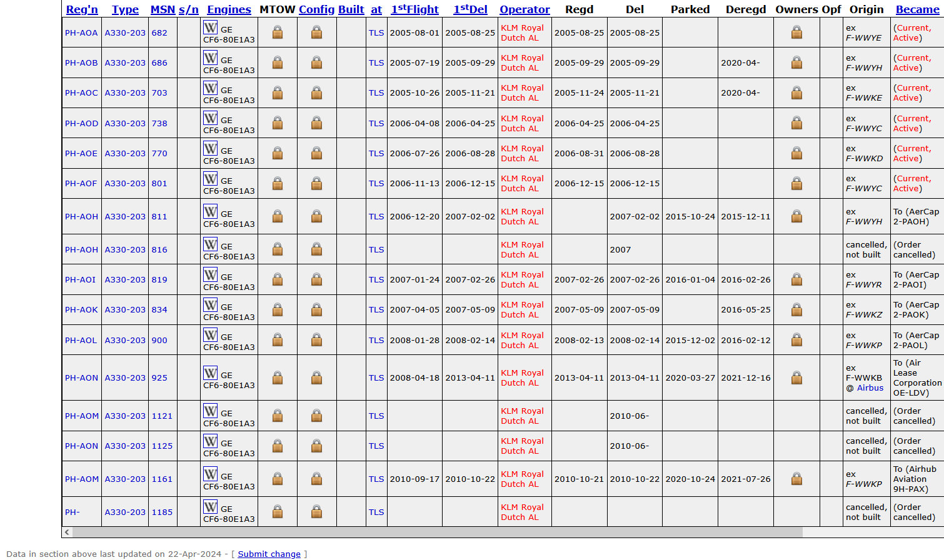Click Owners lock icon in PH-AOL row
The height and width of the screenshot is (560, 944).
pos(797,340)
